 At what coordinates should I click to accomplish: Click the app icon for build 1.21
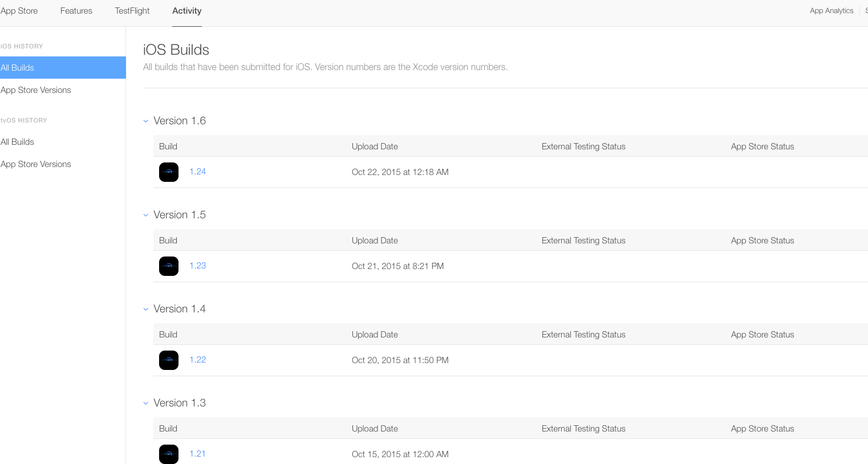tap(169, 454)
